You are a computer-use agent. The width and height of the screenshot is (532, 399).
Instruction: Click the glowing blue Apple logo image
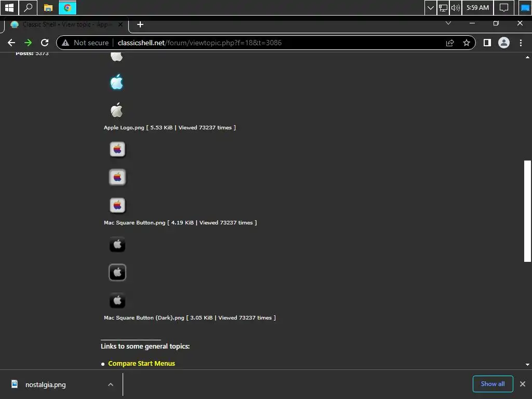click(x=117, y=82)
